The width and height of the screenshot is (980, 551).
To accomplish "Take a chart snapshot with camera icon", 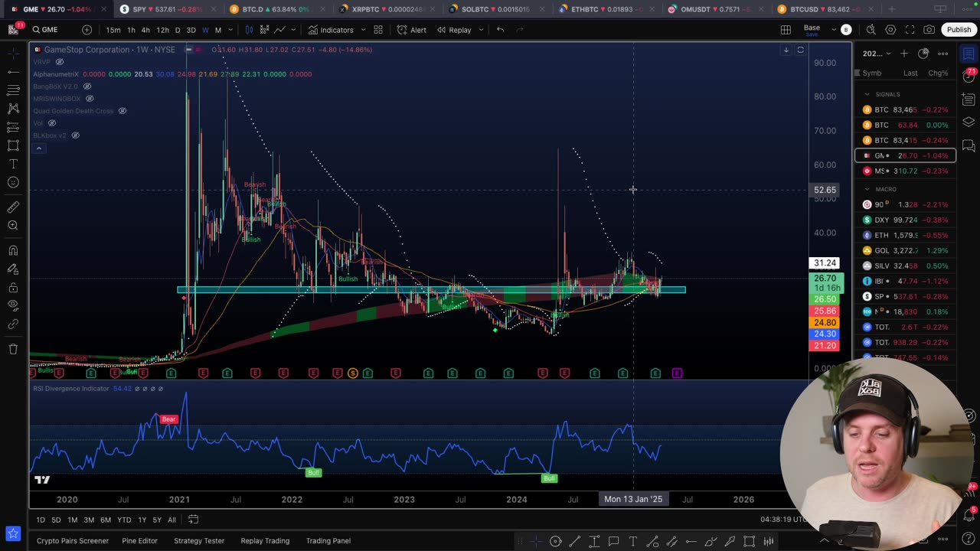I will point(929,30).
